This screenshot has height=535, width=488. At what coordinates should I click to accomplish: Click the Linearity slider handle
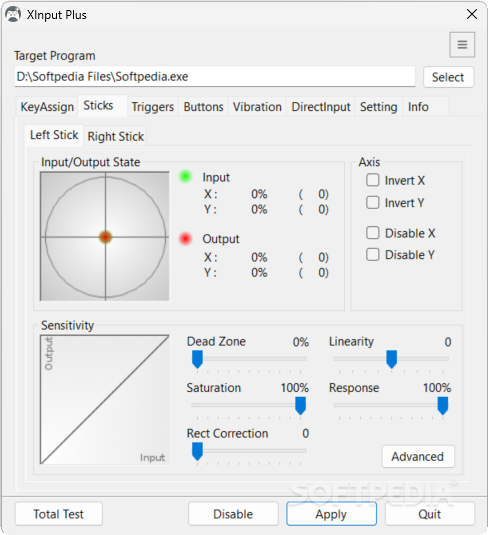(391, 359)
